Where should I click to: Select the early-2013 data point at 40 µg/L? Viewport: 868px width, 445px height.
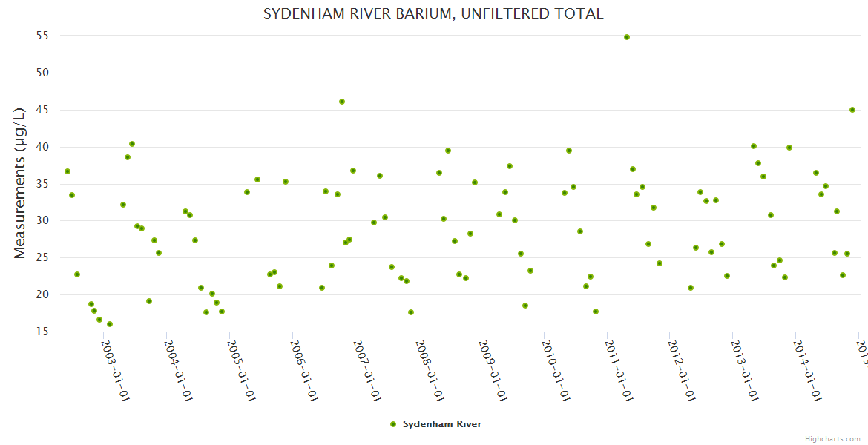coord(754,146)
